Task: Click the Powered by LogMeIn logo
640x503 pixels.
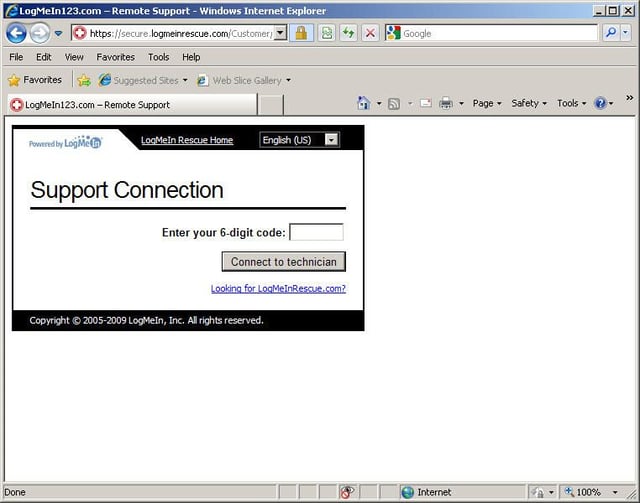Action: click(65, 142)
